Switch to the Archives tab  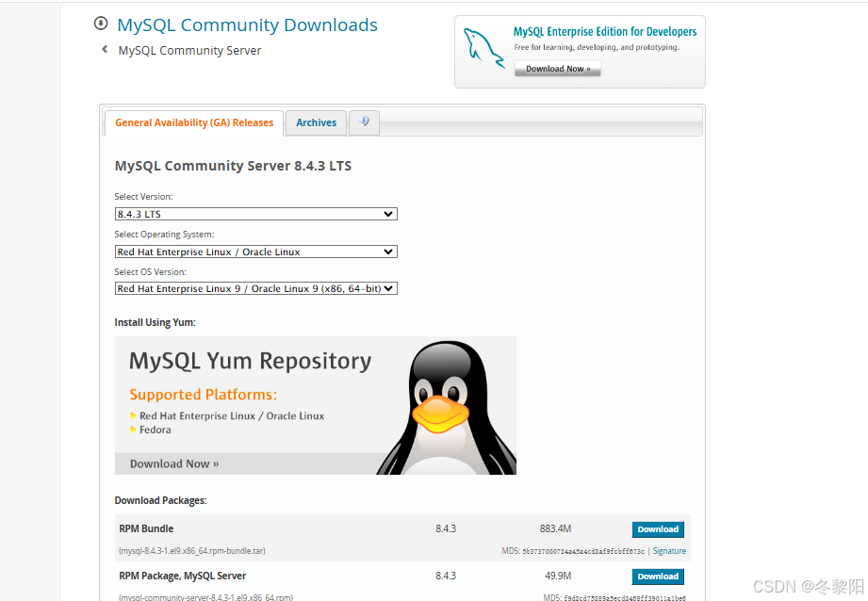[x=316, y=122]
